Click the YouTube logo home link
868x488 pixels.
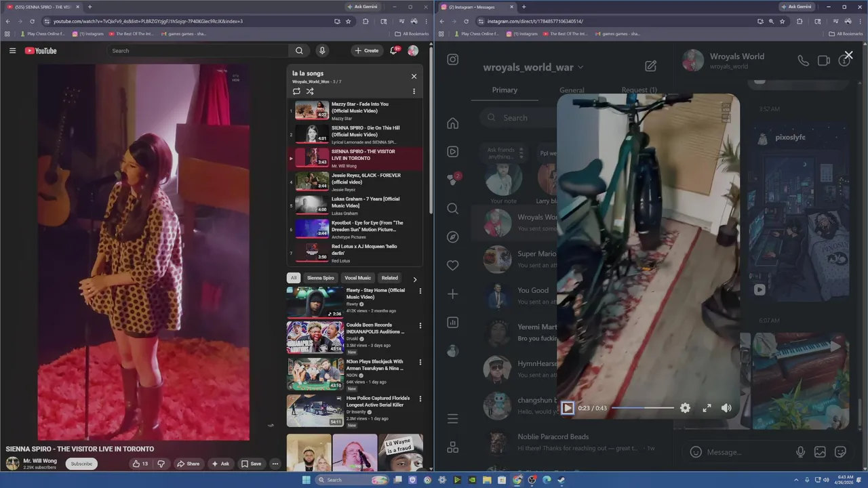point(41,51)
